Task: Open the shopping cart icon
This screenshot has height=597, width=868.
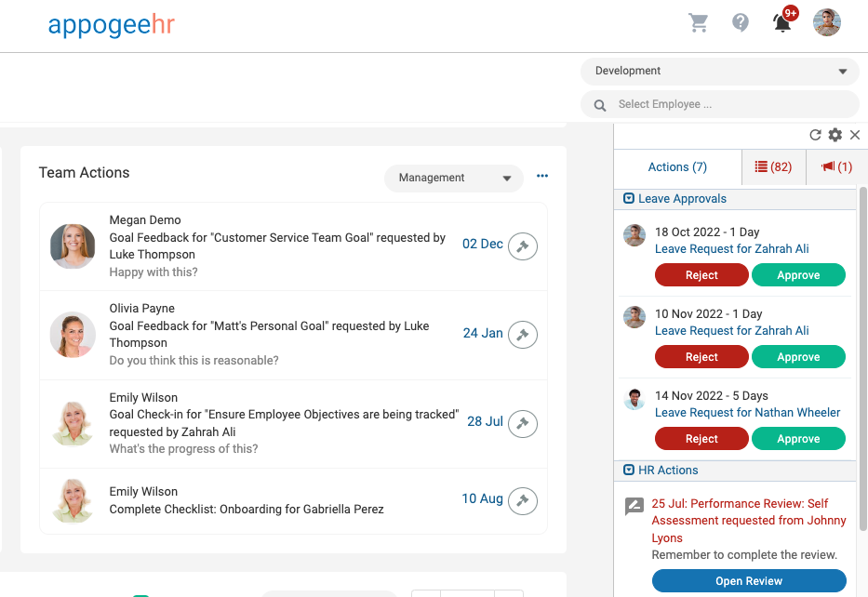Action: (699, 23)
